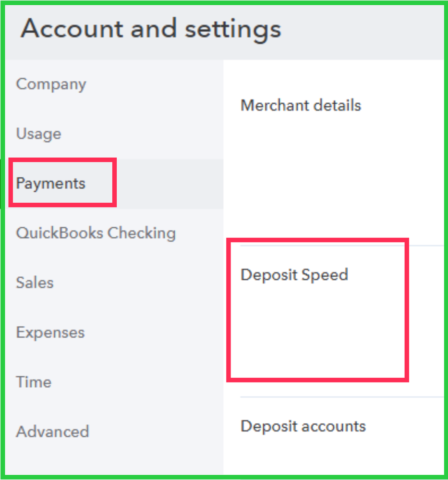Switch to the Usage tab
Image resolution: width=448 pixels, height=480 pixels.
[x=38, y=134]
